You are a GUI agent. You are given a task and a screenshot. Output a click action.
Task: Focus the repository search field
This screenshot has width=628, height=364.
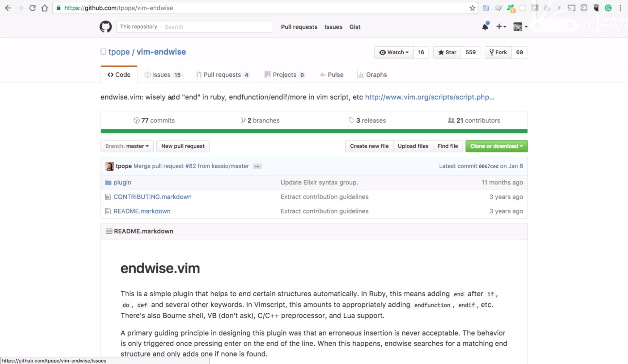[x=217, y=27]
